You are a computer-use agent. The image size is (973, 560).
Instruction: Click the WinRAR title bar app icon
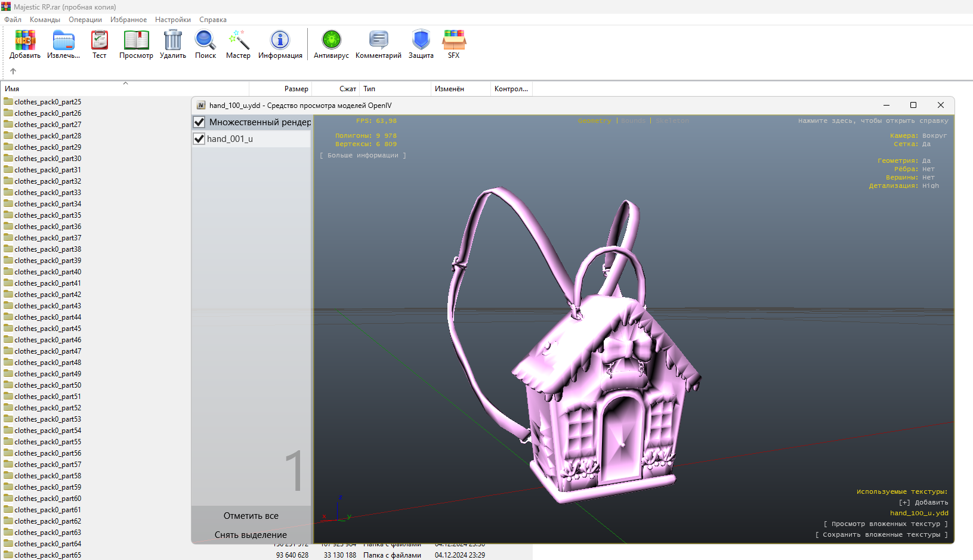pyautogui.click(x=6, y=7)
